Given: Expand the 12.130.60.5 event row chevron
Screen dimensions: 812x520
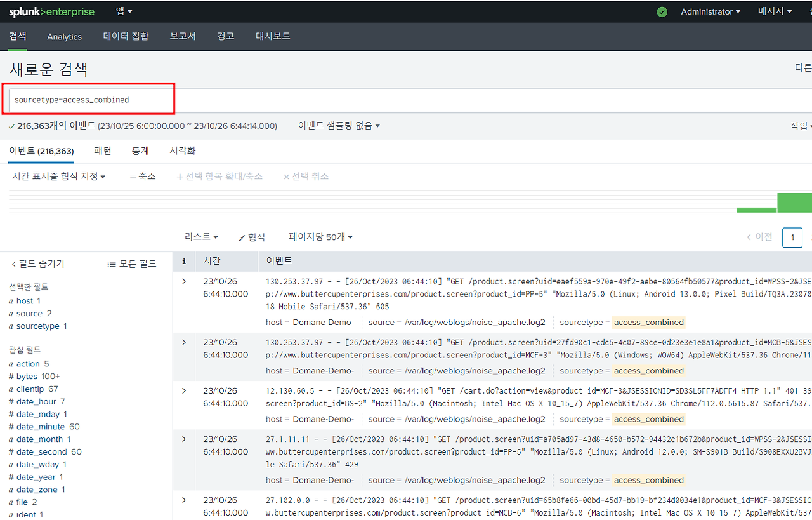Looking at the screenshot, I should point(184,390).
